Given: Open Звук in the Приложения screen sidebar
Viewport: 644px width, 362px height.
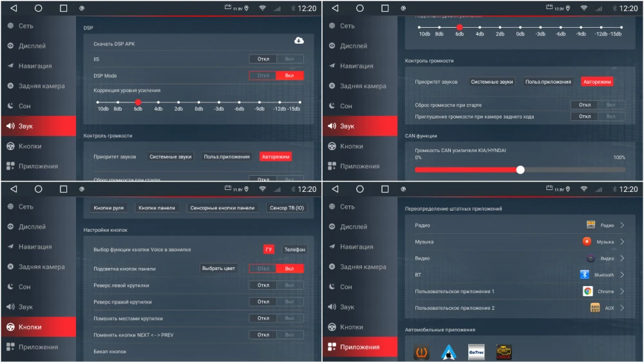Looking at the screenshot, I should point(360,307).
